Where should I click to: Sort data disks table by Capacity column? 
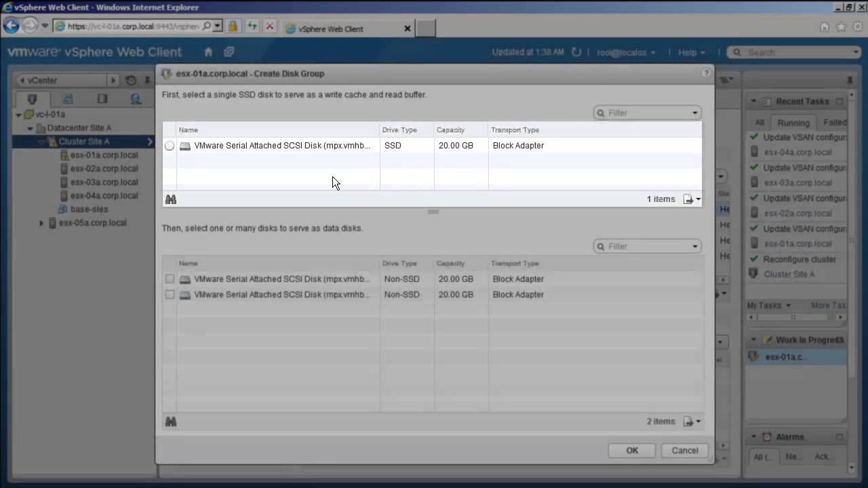pyautogui.click(x=461, y=264)
